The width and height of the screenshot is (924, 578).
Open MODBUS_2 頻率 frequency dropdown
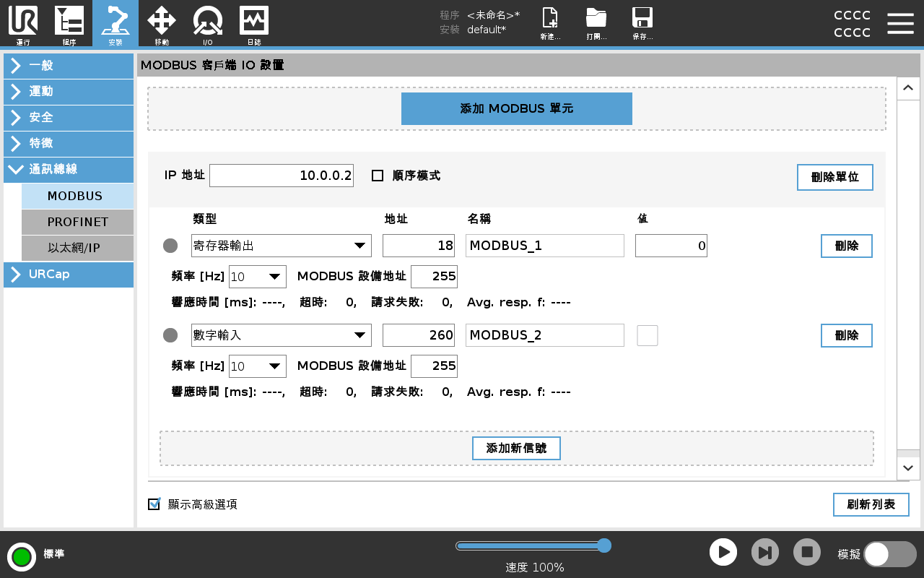pos(258,366)
